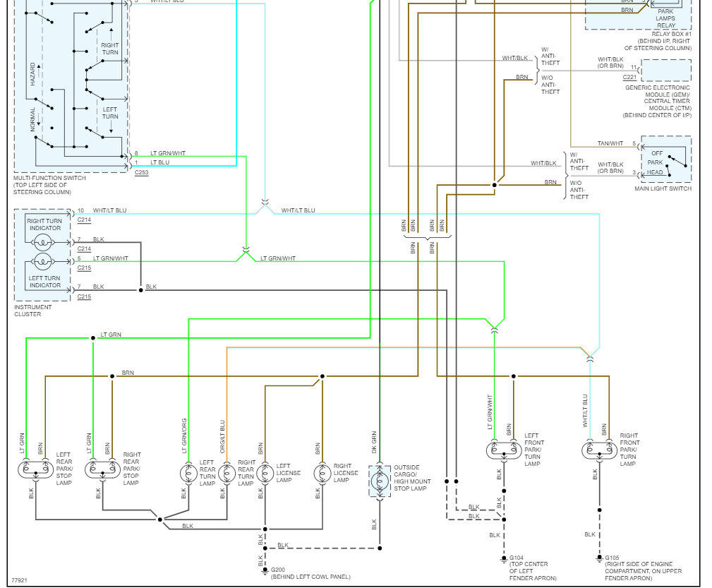712x588 pixels.
Task: Click the left front park/turn lamp symbol
Action: coord(504,450)
